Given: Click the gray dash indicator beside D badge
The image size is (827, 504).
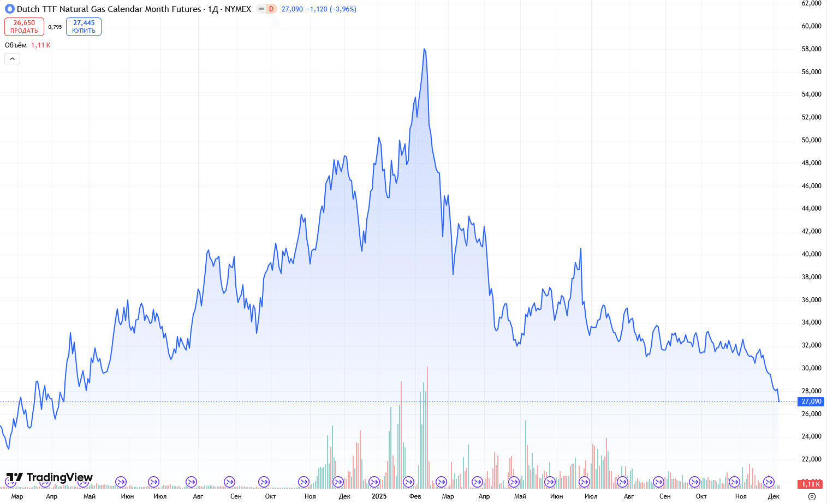Looking at the screenshot, I should point(261,9).
